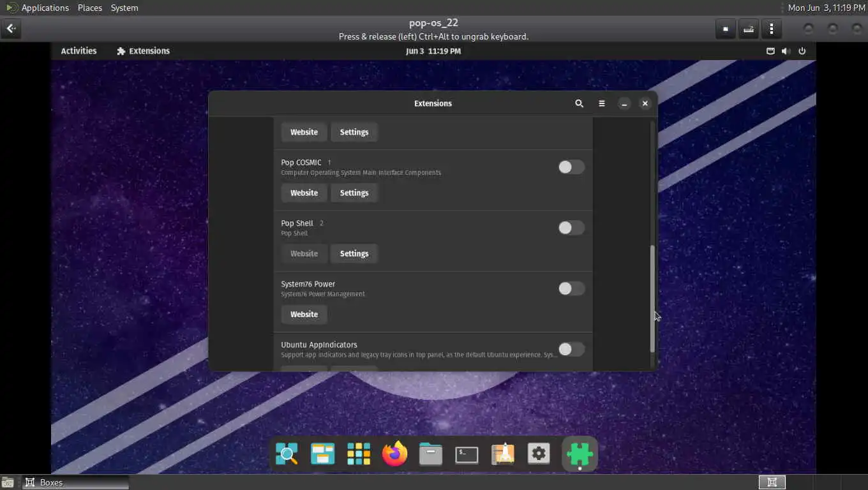Click the System76 Power Management description
Viewport: 868px width, 490px height.
[x=323, y=294]
